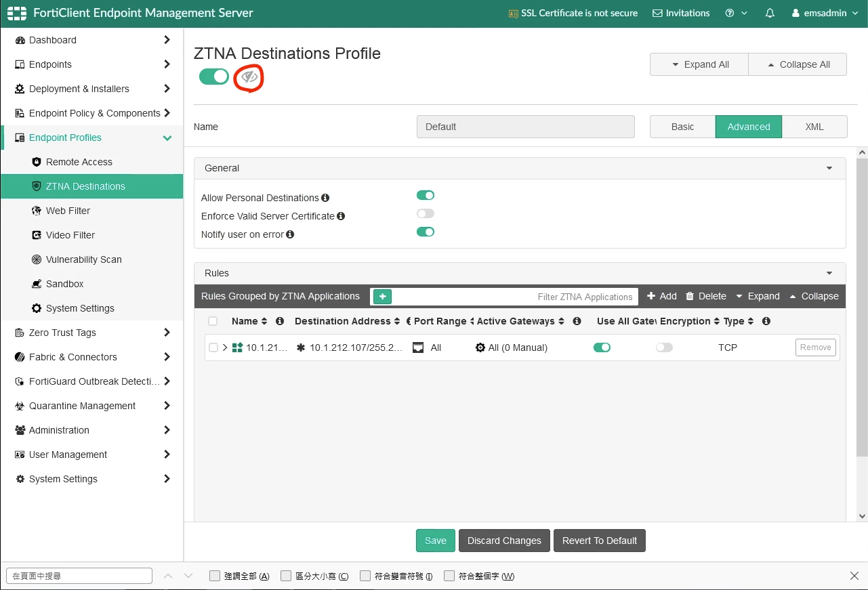Viewport: 868px width, 590px height.
Task: Expand Zero Trust Tags chevron
Action: coord(167,333)
